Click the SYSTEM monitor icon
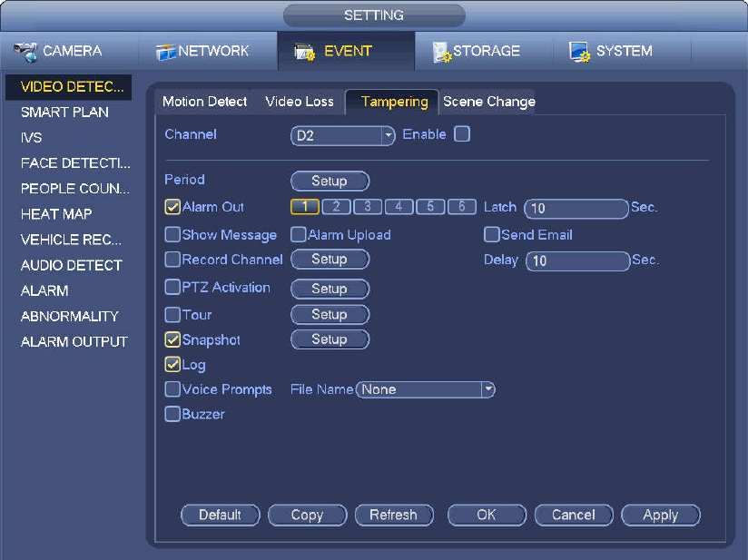The width and height of the screenshot is (748, 560). 579,52
